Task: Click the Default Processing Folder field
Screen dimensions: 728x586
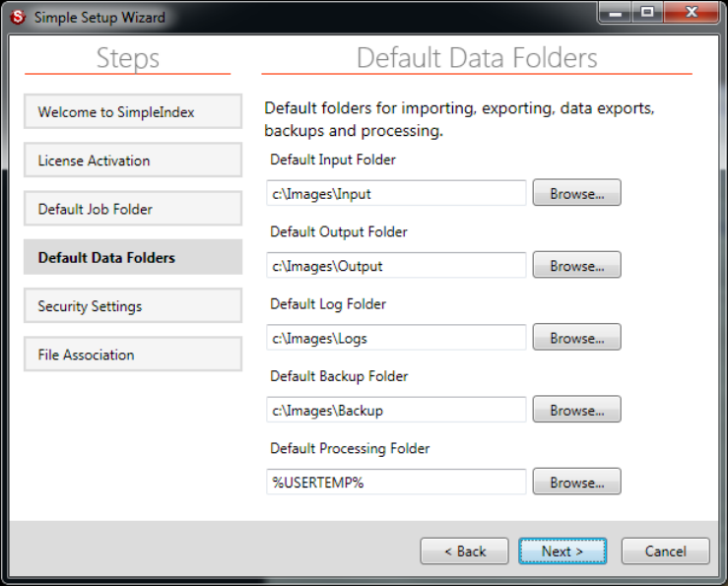Action: pos(396,483)
